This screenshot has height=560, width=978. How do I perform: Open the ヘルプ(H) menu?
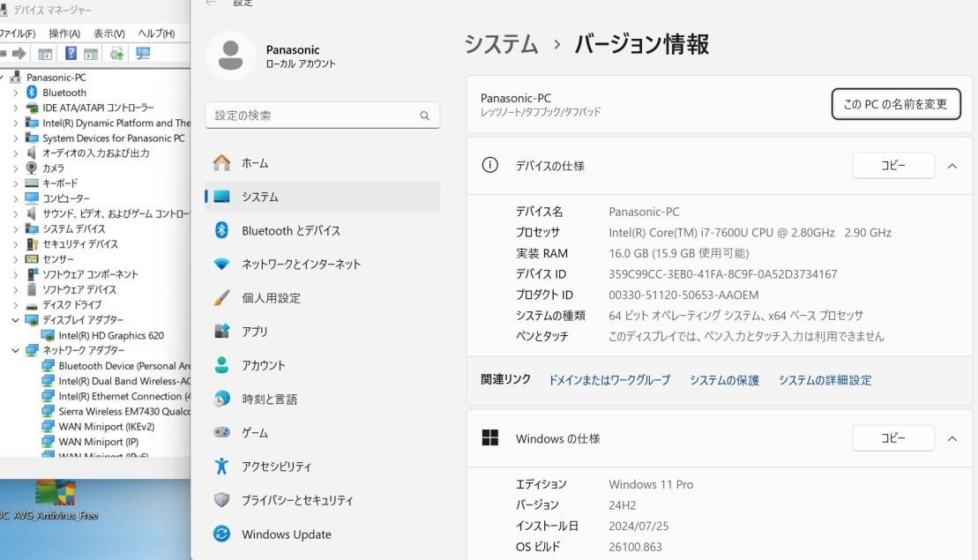[156, 34]
